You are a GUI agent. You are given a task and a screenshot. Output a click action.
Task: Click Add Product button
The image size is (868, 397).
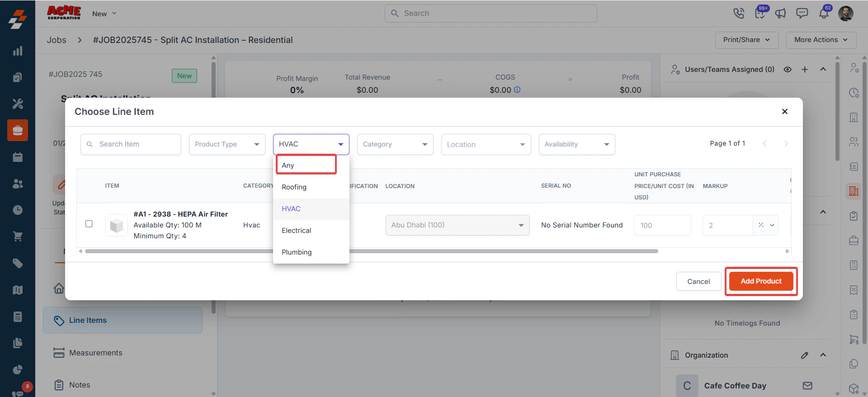pyautogui.click(x=761, y=281)
